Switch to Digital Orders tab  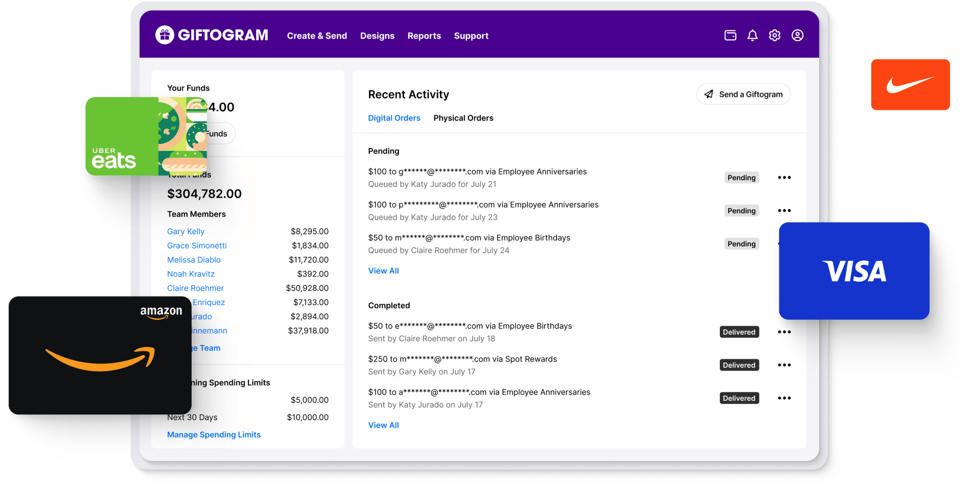(x=394, y=118)
